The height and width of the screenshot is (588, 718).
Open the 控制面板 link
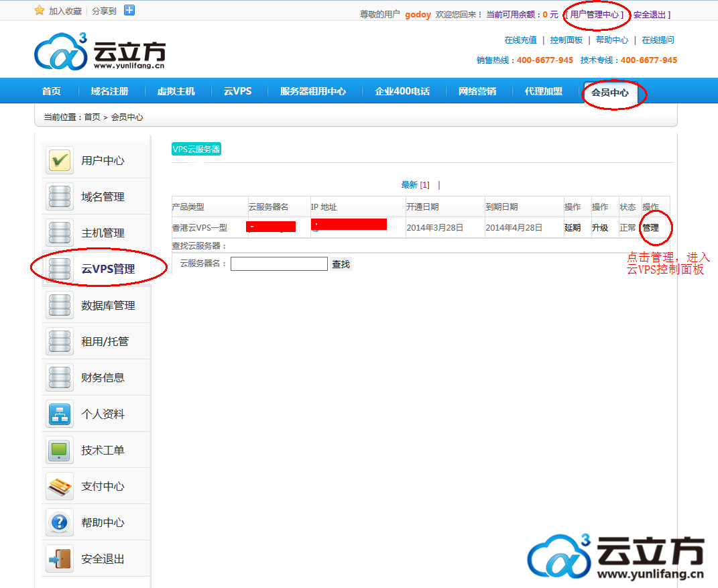click(566, 40)
